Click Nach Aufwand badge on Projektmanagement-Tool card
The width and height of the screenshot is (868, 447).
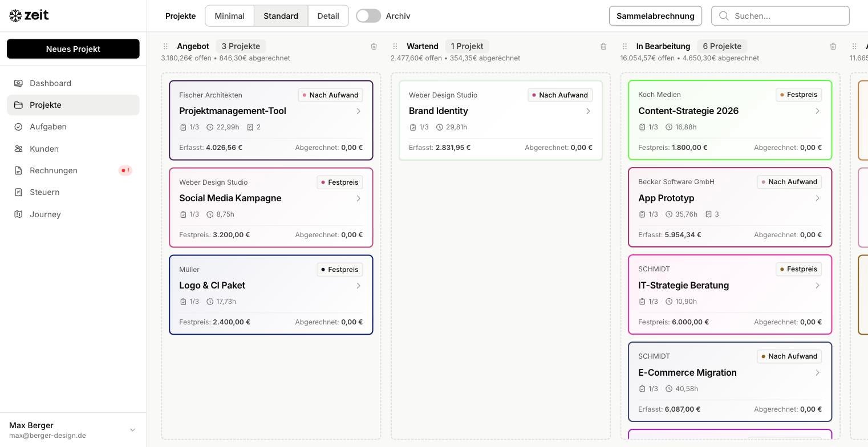[331, 95]
